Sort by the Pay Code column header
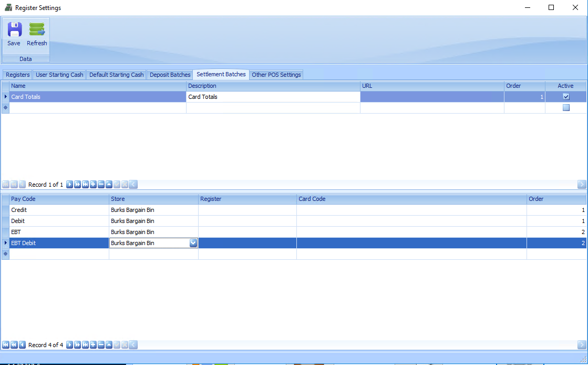The image size is (588, 365). pos(59,199)
